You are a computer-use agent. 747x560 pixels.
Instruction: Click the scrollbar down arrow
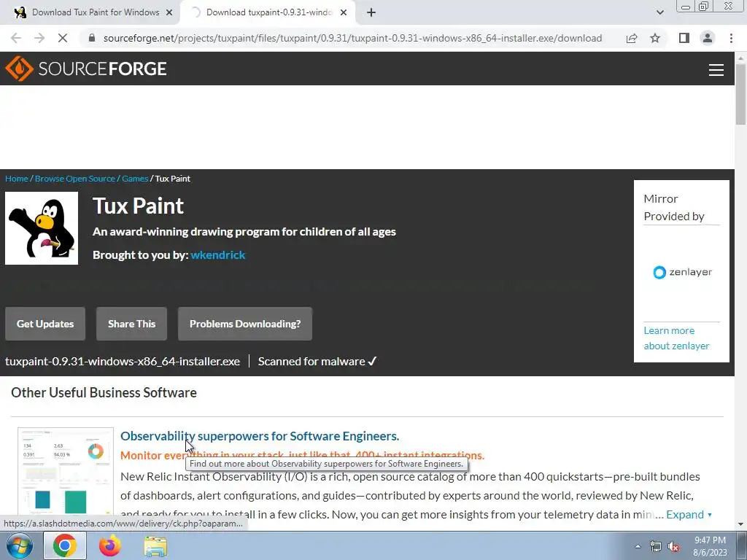click(741, 524)
